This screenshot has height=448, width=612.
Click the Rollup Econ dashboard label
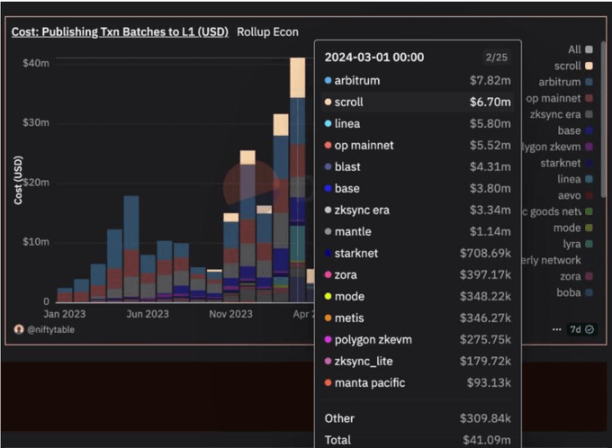[268, 31]
